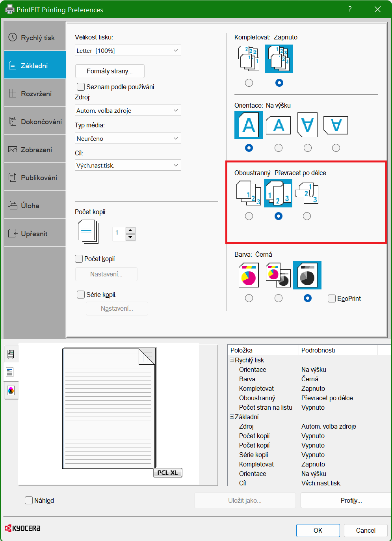The height and width of the screenshot is (541, 392).
Task: Open the Dokončování tab
Action: [x=35, y=121]
